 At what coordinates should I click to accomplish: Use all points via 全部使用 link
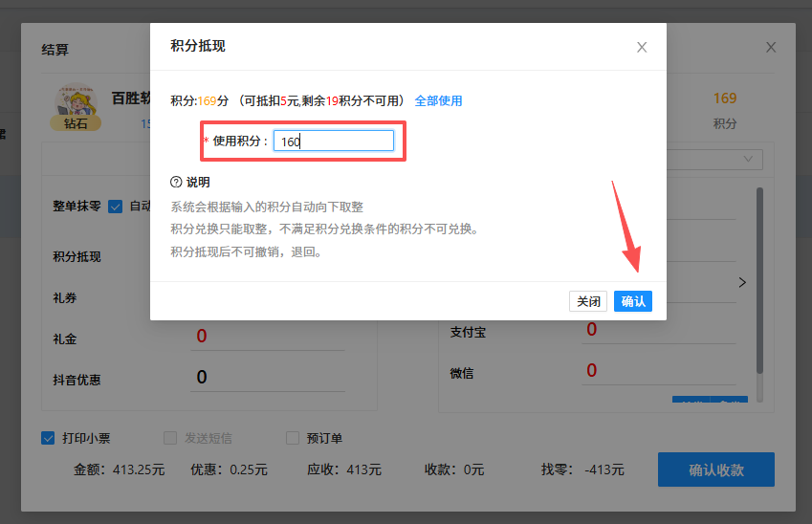[x=438, y=100]
